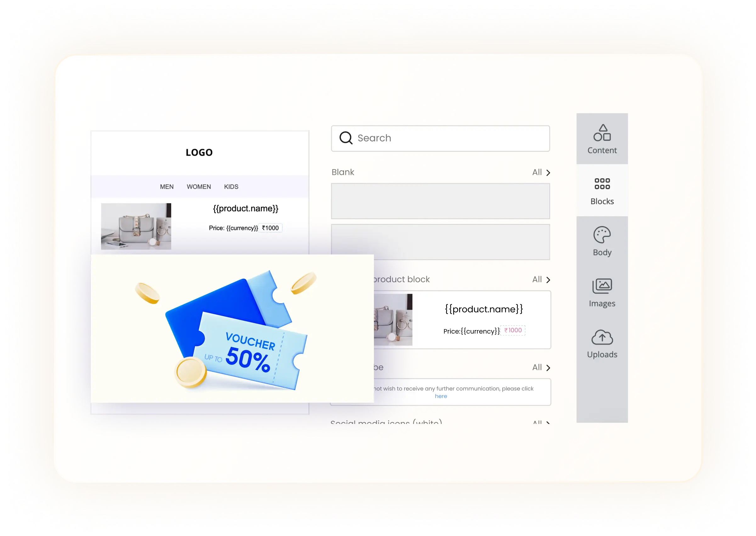The height and width of the screenshot is (536, 756).
Task: Click the magnifier search icon
Action: [x=346, y=138]
